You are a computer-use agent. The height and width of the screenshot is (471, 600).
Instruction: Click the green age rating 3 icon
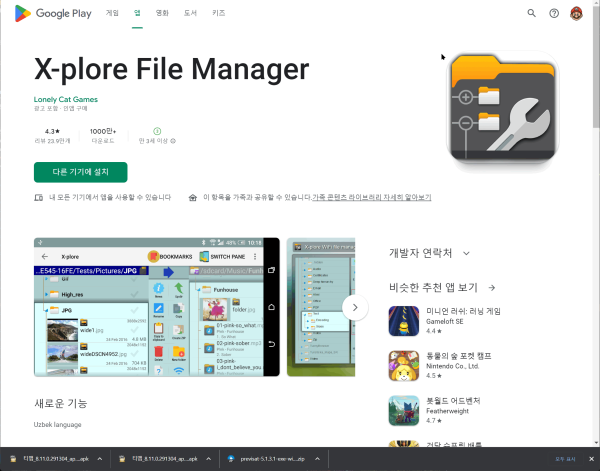(157, 131)
